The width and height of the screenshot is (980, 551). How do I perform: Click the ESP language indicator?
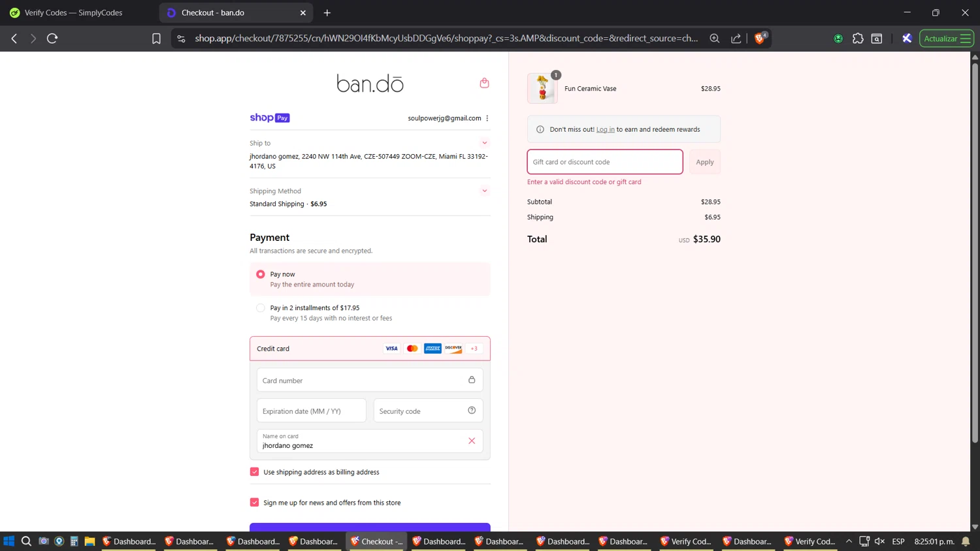[898, 541]
